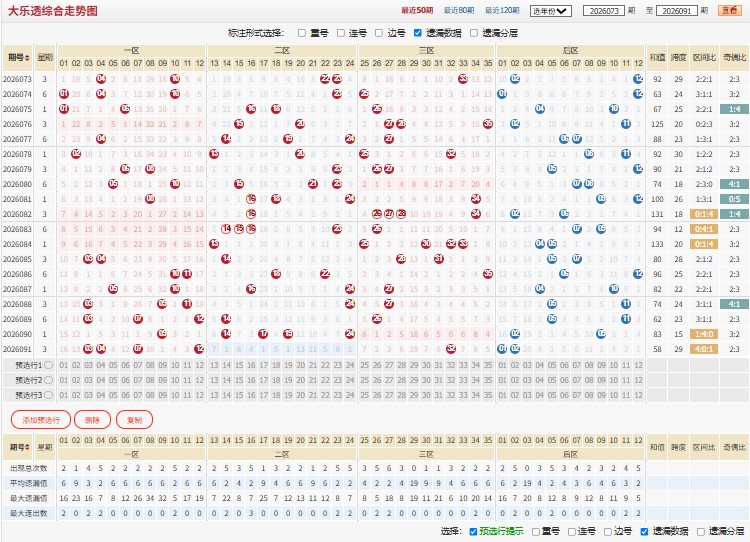The width and height of the screenshot is (750, 542).
Task: Click the 和值 value 133 in row 2026084
Action: [x=657, y=244]
